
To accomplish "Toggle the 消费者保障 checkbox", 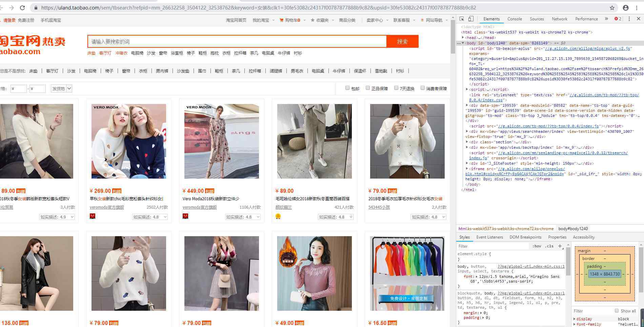I will click(x=423, y=88).
